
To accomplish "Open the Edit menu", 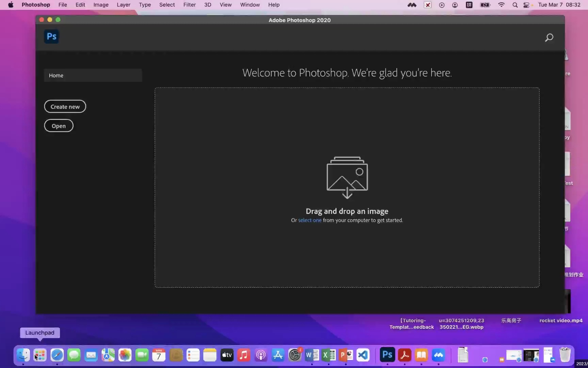I will tap(80, 5).
